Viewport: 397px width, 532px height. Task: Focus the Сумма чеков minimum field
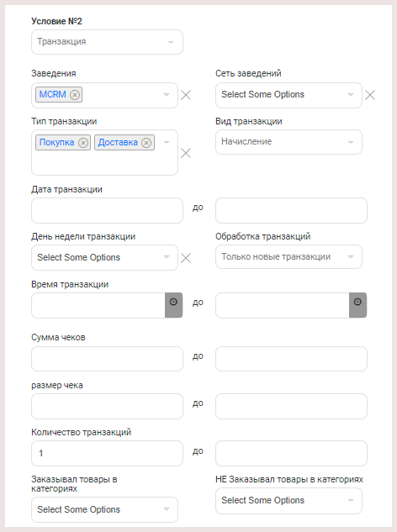click(x=107, y=359)
